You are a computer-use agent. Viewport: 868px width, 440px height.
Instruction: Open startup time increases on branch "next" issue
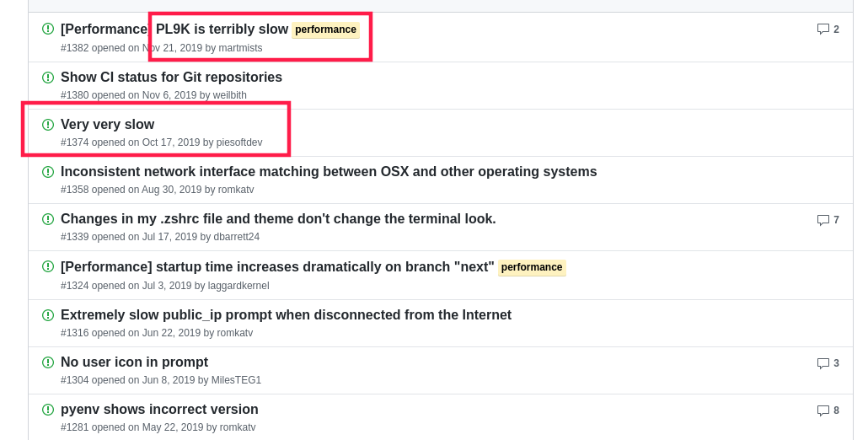point(277,266)
